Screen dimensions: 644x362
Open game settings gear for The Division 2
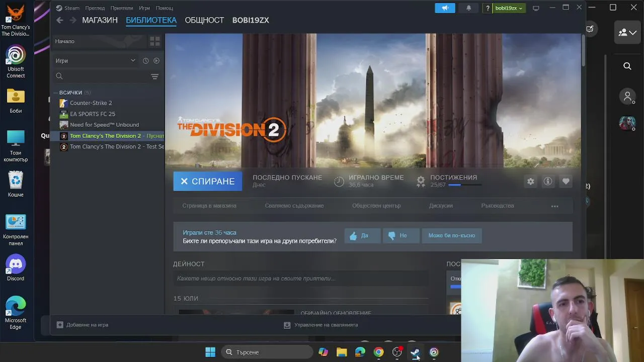point(531,182)
